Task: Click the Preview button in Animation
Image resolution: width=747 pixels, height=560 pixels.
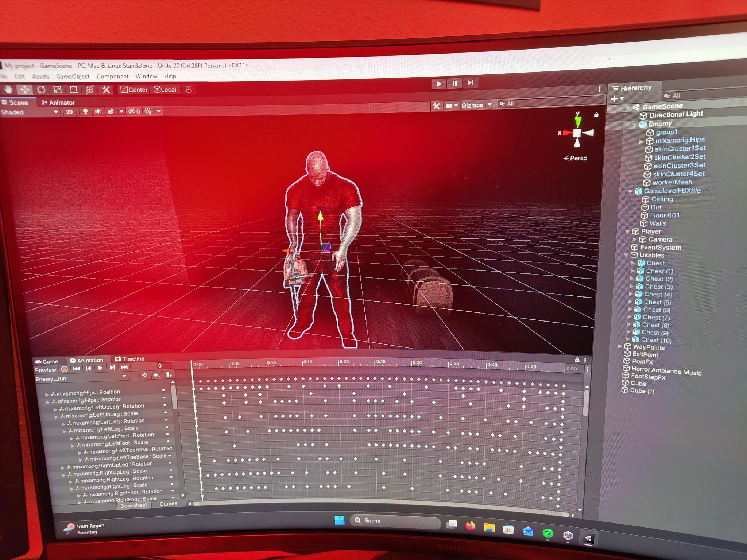Action: pyautogui.click(x=46, y=370)
